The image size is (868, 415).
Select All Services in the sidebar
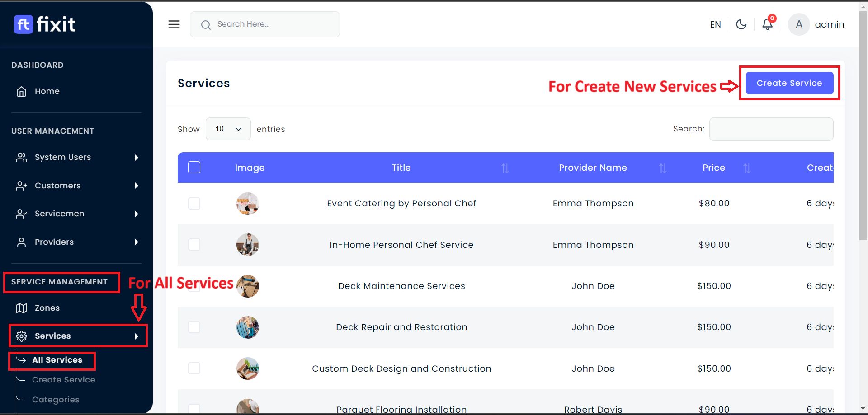57,360
